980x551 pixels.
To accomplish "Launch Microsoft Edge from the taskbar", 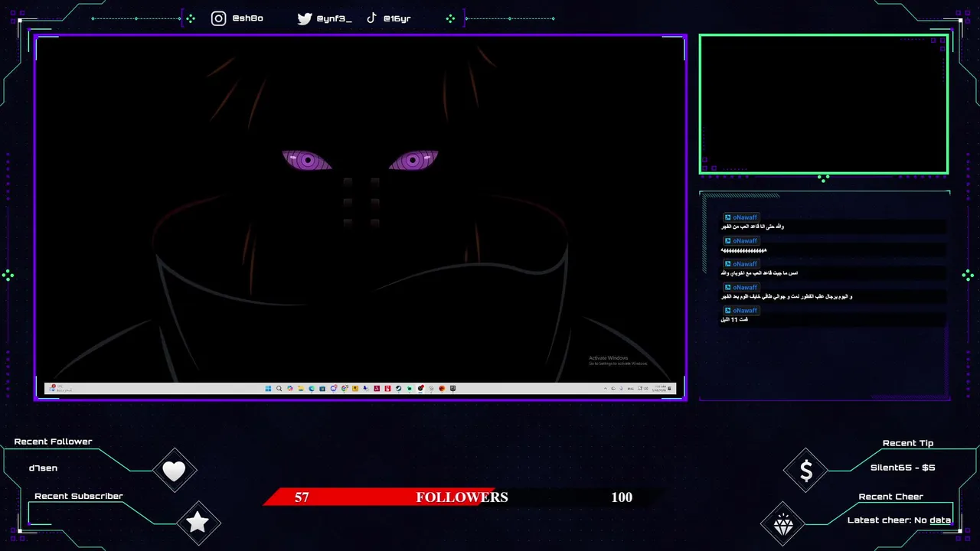I will coord(312,389).
